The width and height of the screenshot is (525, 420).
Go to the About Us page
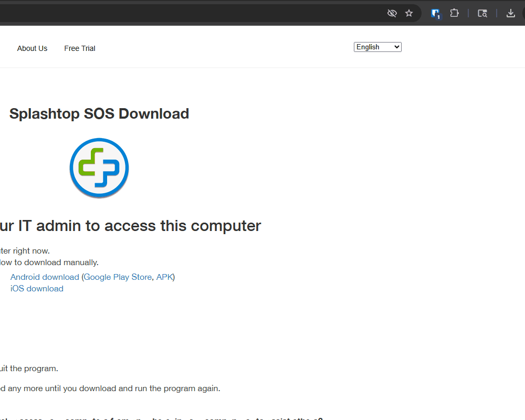coord(32,48)
